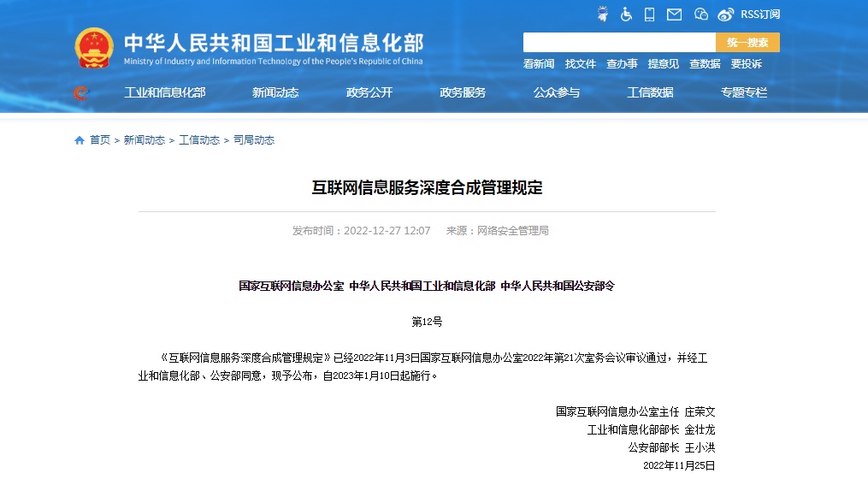Image resolution: width=868 pixels, height=485 pixels.
Task: Open the 新闻动态 navigation menu
Action: pyautogui.click(x=275, y=92)
